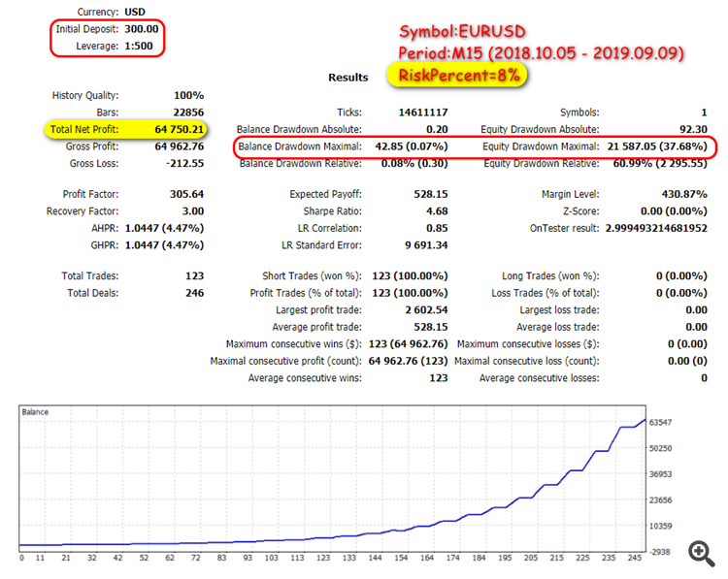The width and height of the screenshot is (728, 579).
Task: Select Equity Drawdown Maximal value 21 587.05 (37.68%)
Action: (x=657, y=146)
